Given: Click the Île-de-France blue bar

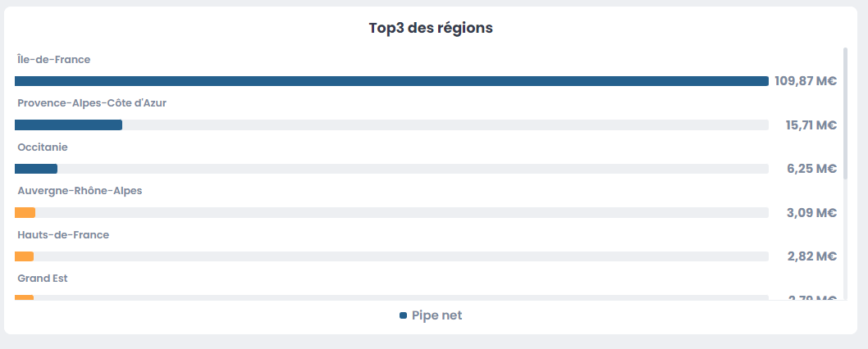Looking at the screenshot, I should pyautogui.click(x=391, y=81).
